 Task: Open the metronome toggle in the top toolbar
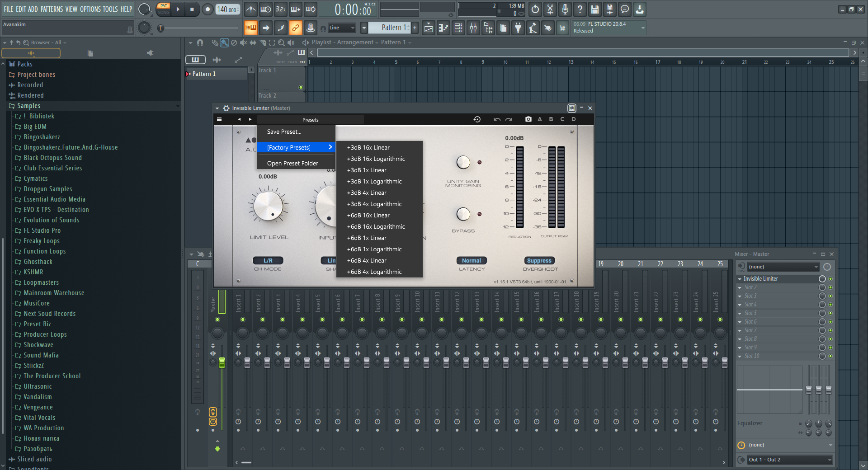point(250,9)
